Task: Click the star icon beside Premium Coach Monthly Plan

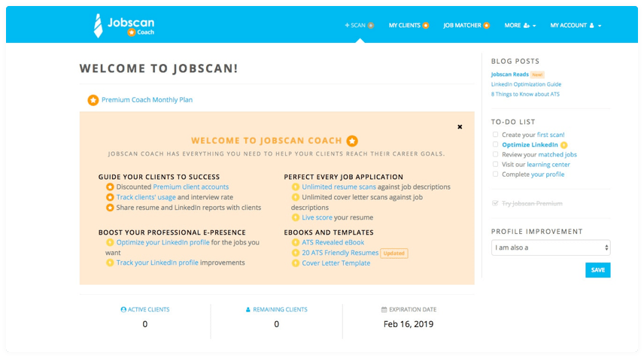Action: pyautogui.click(x=93, y=100)
